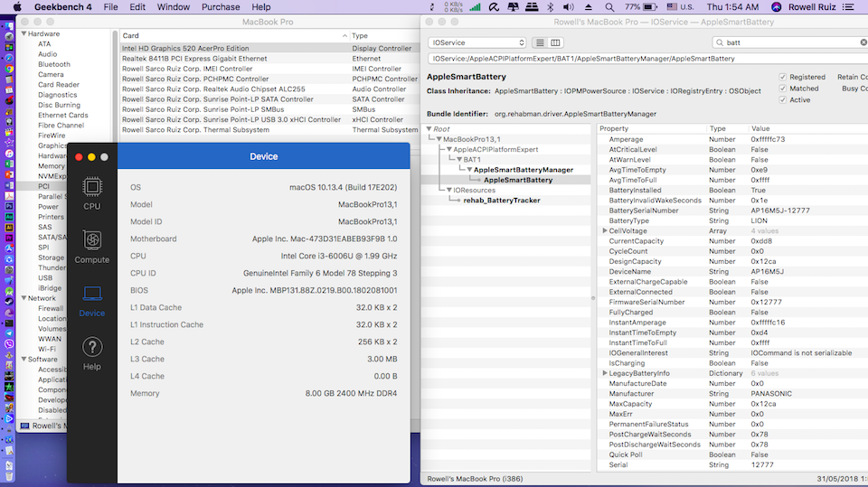Expand the LegacyBatteryInfo dictionary property
This screenshot has width=868, height=487.
point(605,373)
